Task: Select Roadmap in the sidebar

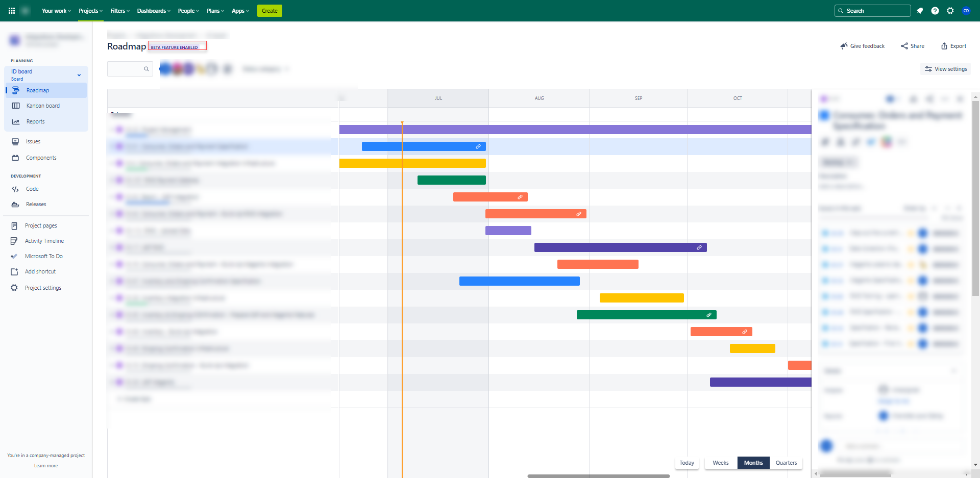Action: (x=46, y=90)
